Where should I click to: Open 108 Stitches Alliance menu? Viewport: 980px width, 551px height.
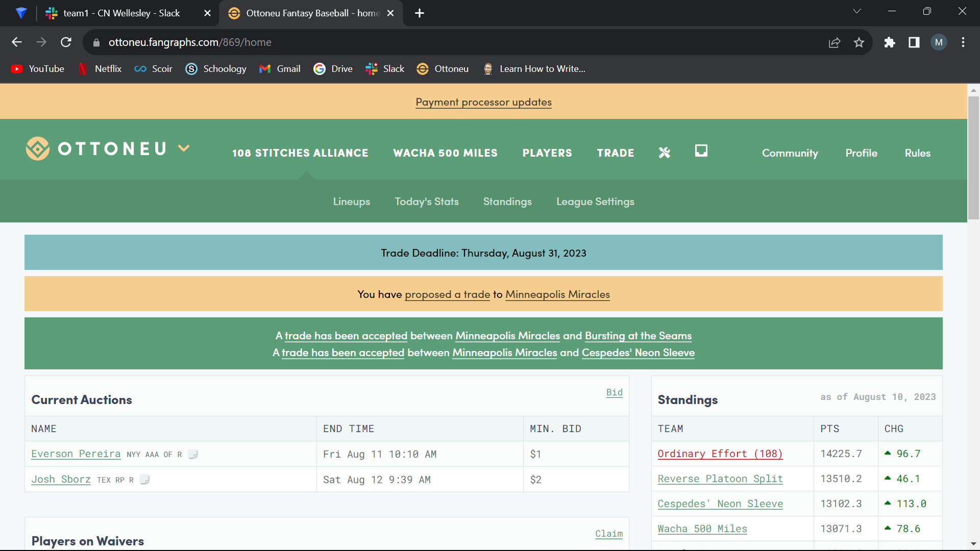click(300, 153)
